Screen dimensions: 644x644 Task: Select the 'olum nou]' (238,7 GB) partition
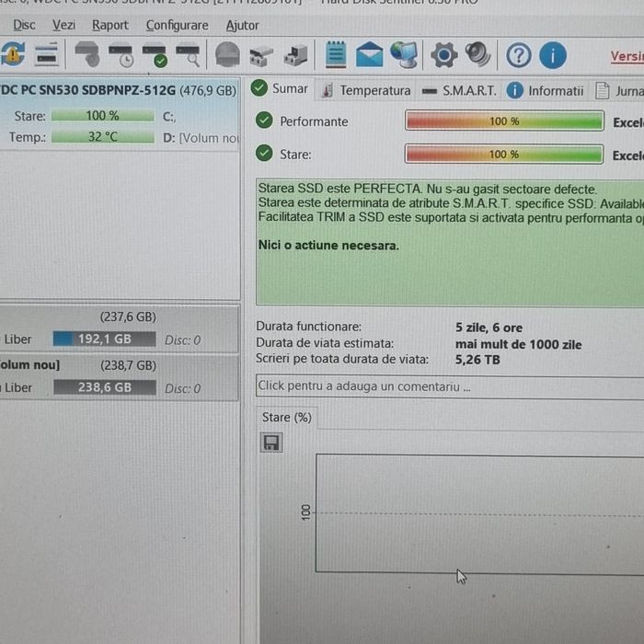click(x=119, y=377)
